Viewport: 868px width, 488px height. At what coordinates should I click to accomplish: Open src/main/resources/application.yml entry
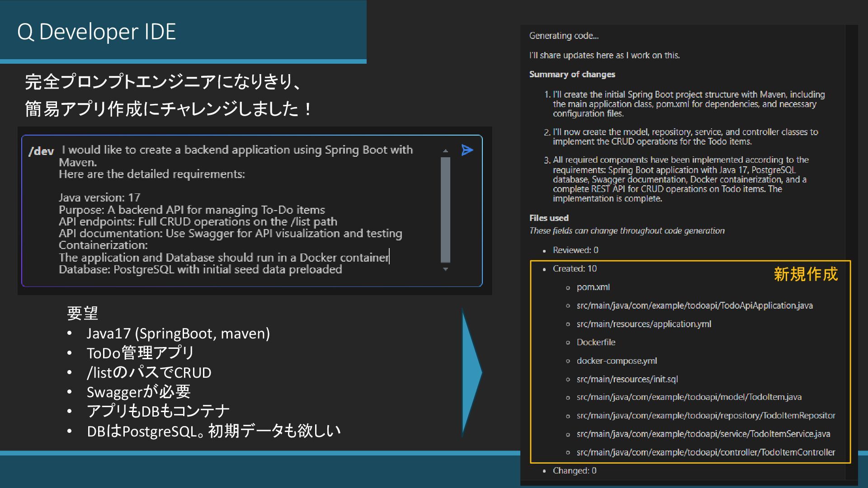[643, 324]
